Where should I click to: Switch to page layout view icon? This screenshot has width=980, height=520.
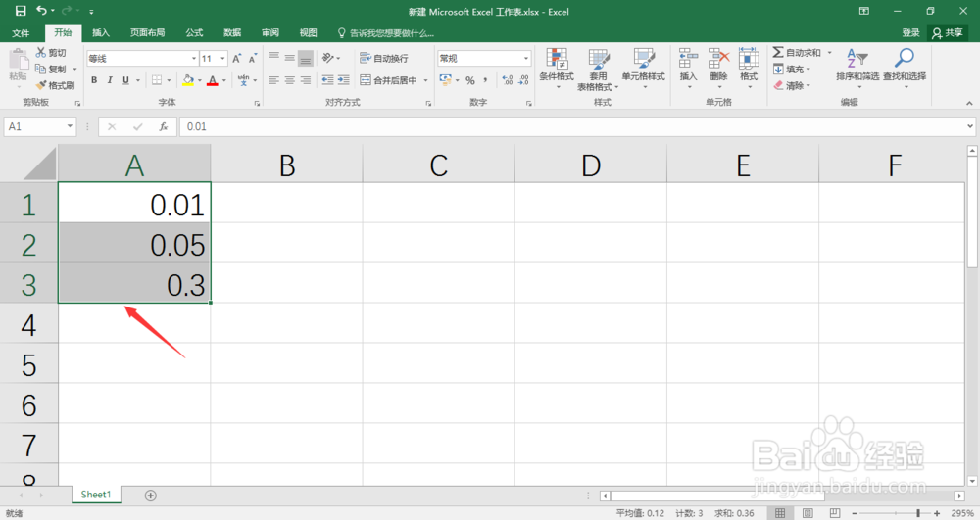[x=808, y=513]
